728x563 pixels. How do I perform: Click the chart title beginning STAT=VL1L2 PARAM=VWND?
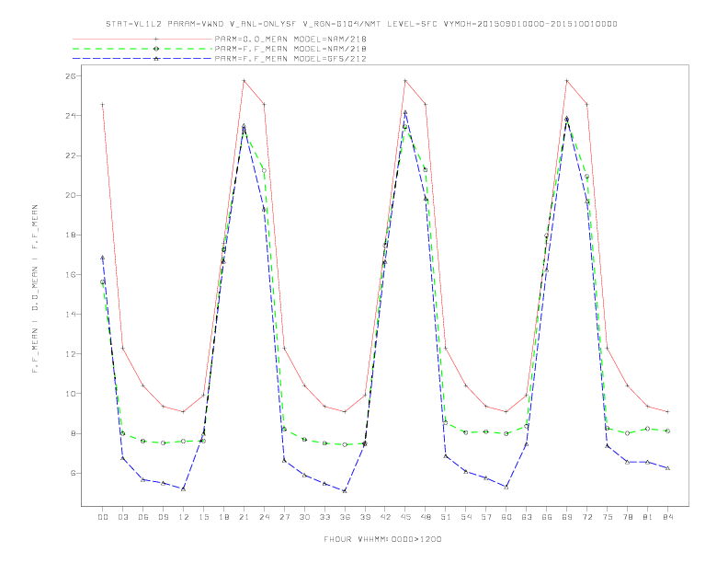point(361,24)
